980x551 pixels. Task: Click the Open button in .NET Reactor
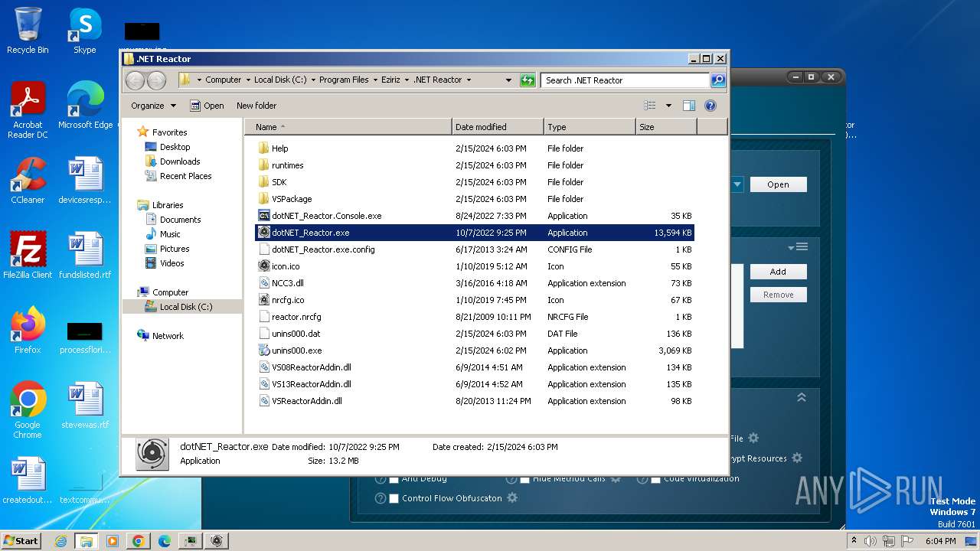coord(778,184)
